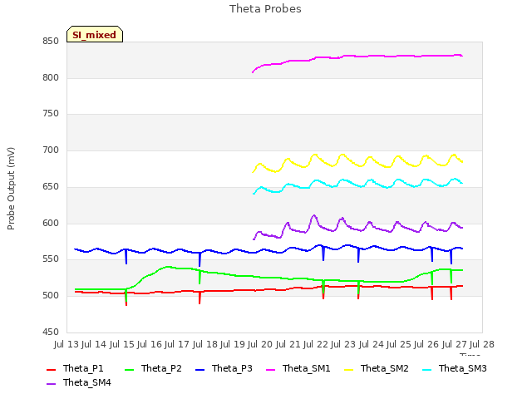This screenshot has width=532, height=399.
Task: Click the Probe Output (mV) axis label
Action: [11, 189]
